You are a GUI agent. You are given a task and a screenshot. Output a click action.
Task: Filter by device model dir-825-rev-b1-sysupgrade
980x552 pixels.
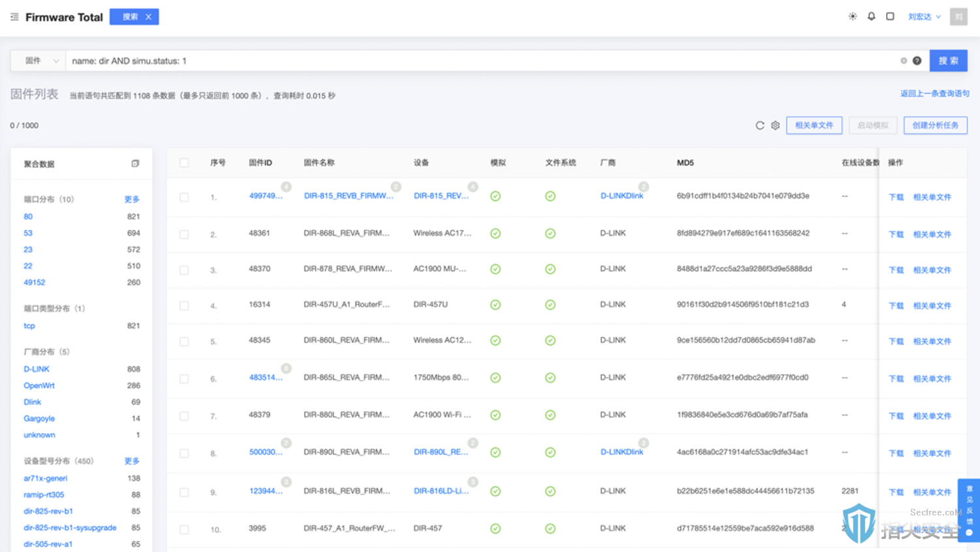pyautogui.click(x=70, y=528)
